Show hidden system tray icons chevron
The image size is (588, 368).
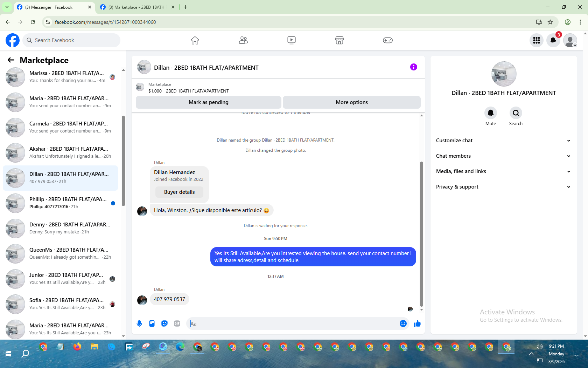tap(531, 354)
